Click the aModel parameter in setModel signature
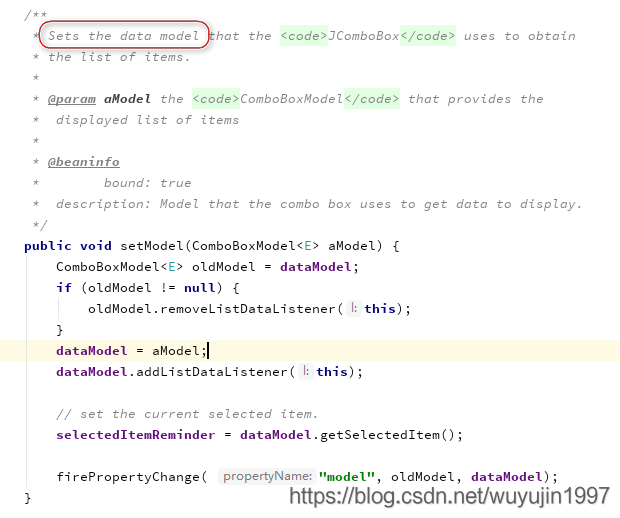 pyautogui.click(x=352, y=246)
